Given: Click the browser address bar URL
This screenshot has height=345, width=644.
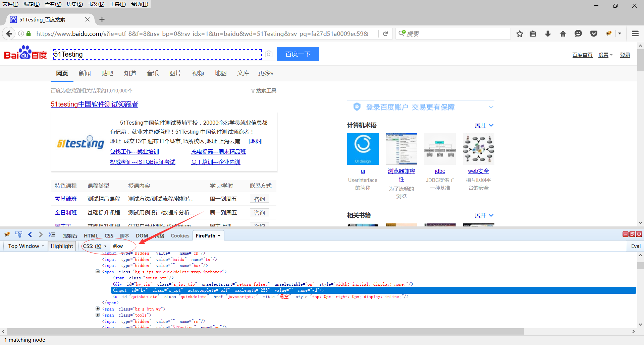Looking at the screenshot, I should [x=202, y=33].
